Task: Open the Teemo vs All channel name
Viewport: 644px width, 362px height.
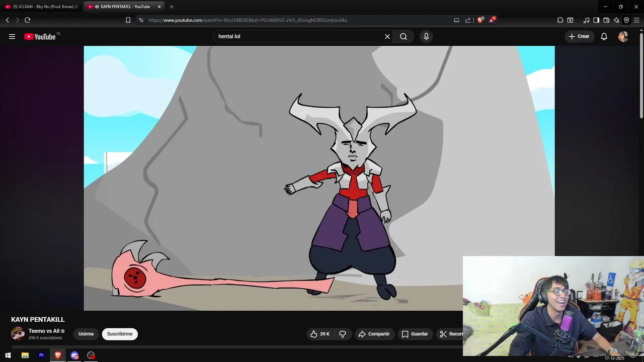Action: tap(44, 331)
